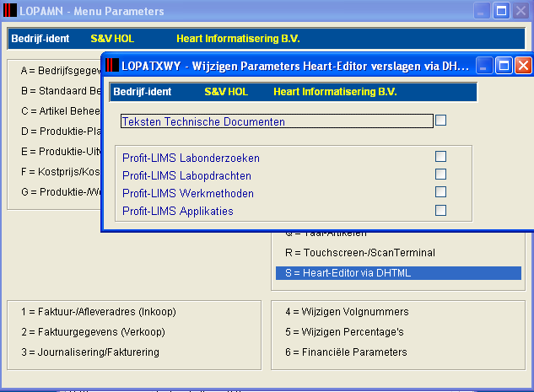Select Profit-LIMS Labonderzoeken label
Viewport: 534px width, 392px height.
[x=191, y=158]
